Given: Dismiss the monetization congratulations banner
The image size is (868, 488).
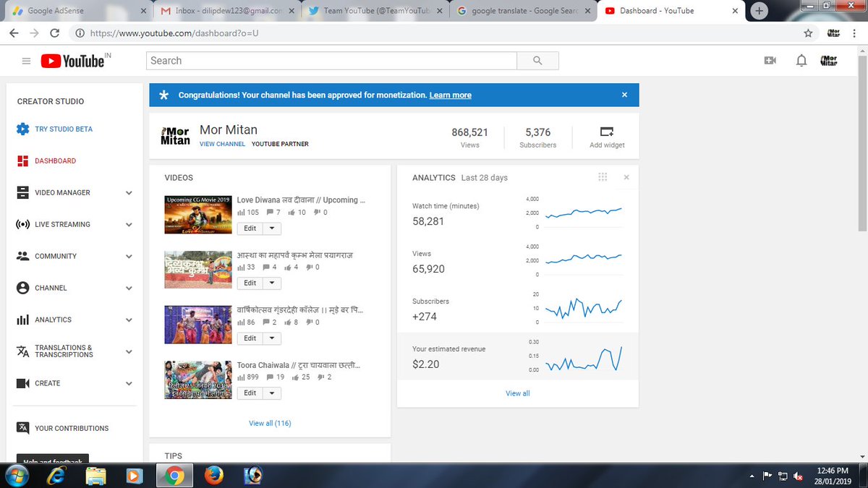Looking at the screenshot, I should 624,95.
